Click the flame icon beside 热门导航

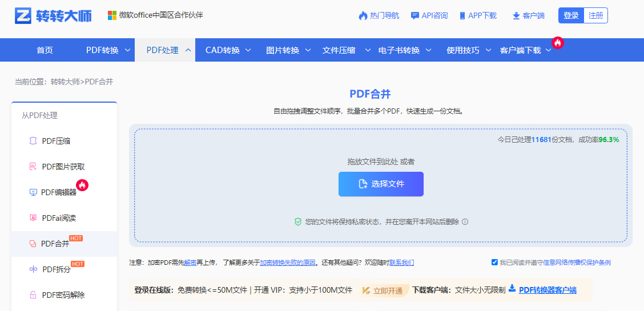[x=363, y=15]
